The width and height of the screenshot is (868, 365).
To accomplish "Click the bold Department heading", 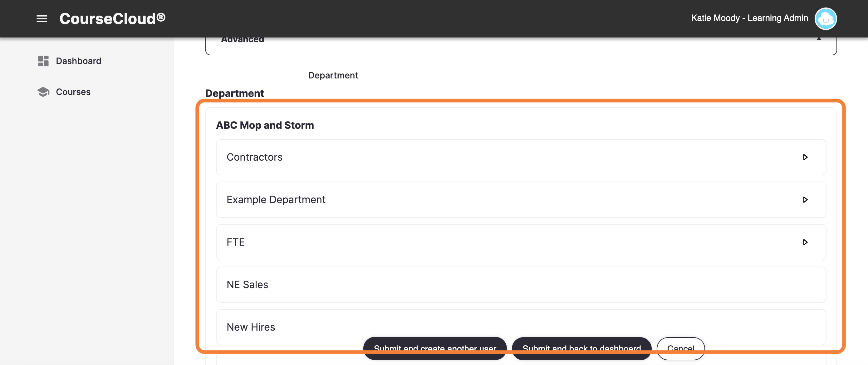I will 234,93.
